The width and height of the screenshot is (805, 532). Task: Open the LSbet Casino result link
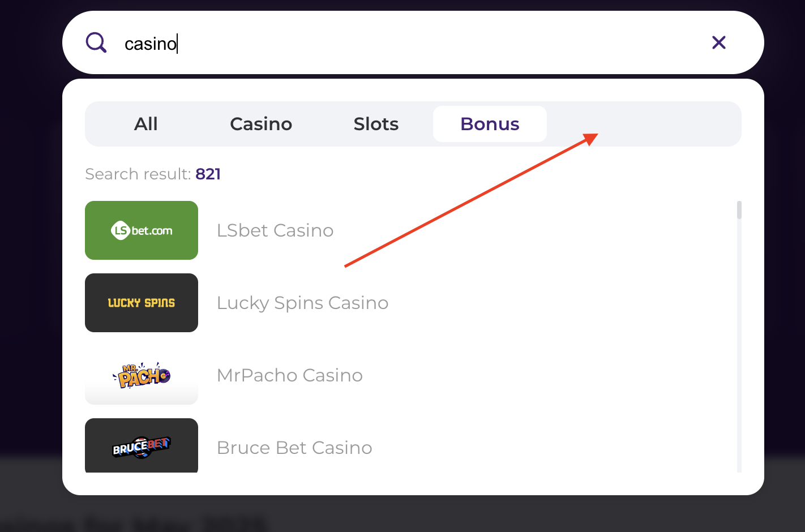[275, 230]
